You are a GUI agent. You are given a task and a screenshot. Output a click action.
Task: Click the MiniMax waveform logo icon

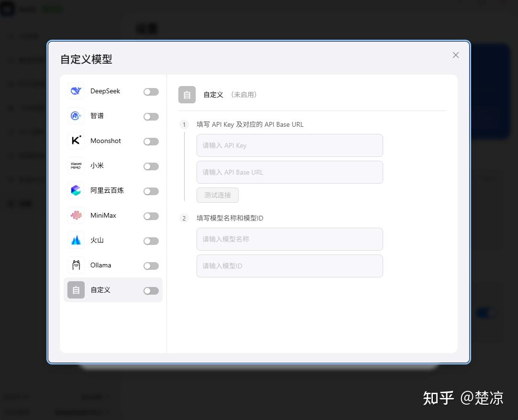(76, 215)
